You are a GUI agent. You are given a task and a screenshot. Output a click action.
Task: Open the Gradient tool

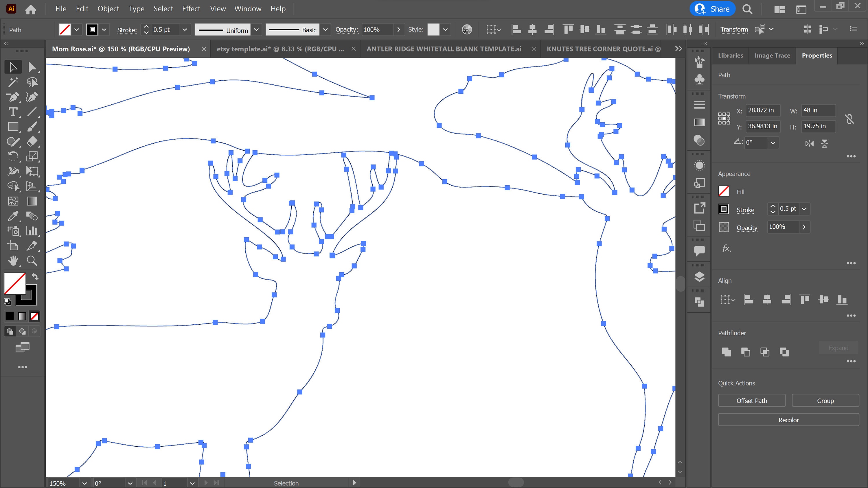click(x=33, y=202)
